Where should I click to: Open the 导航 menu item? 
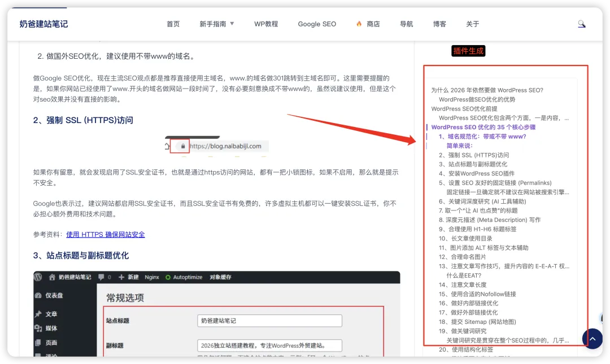tap(407, 24)
